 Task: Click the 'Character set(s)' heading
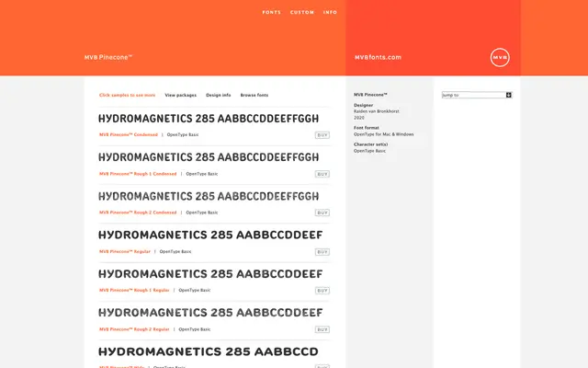pyautogui.click(x=370, y=144)
